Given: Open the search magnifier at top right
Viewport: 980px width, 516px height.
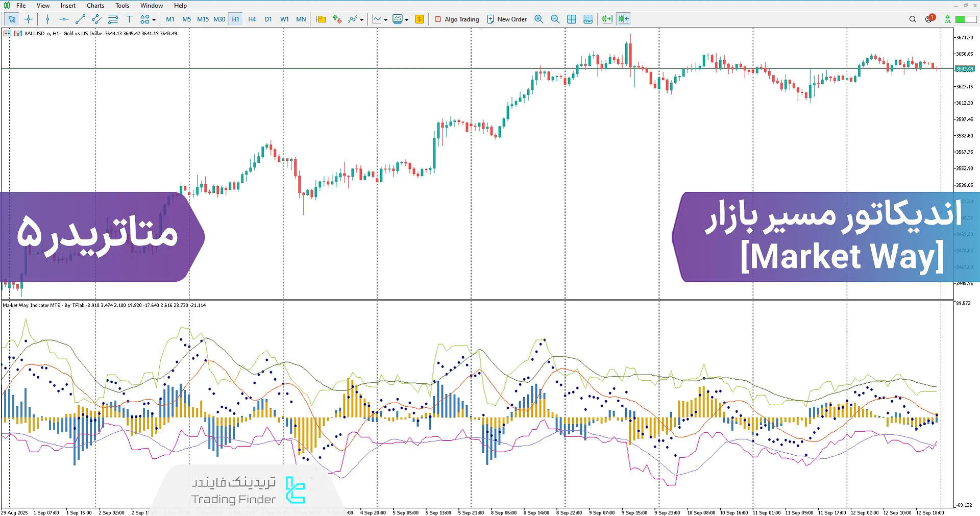Looking at the screenshot, I should (913, 19).
